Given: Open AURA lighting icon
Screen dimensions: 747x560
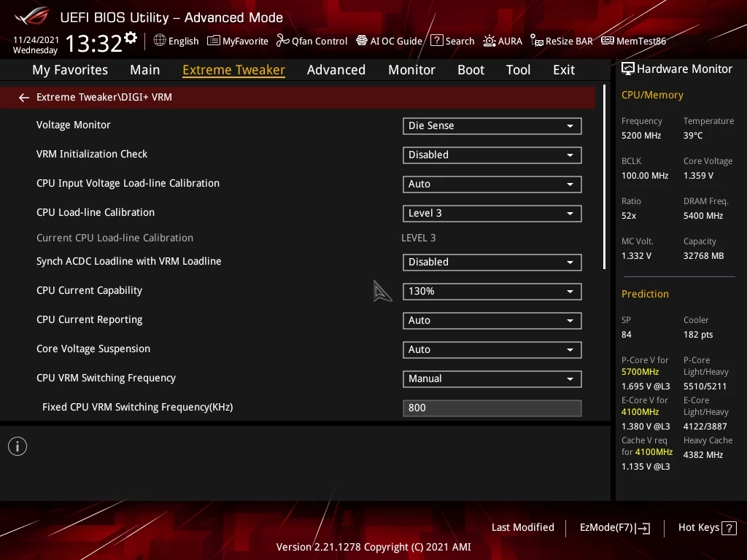Looking at the screenshot, I should click(489, 41).
